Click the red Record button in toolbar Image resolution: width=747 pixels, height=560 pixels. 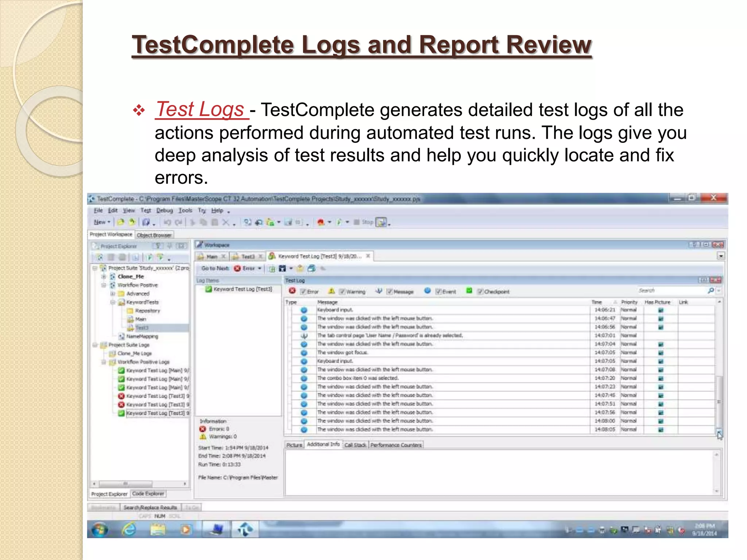point(321,222)
